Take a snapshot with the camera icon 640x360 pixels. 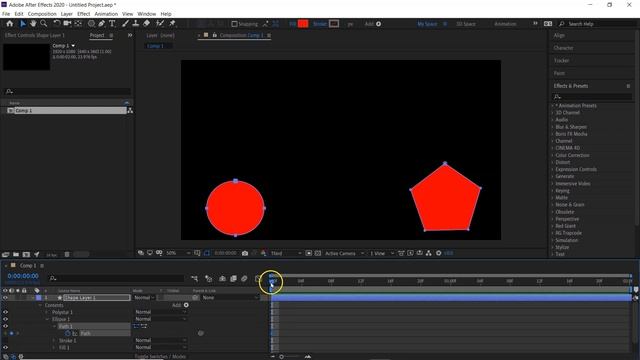(245, 253)
